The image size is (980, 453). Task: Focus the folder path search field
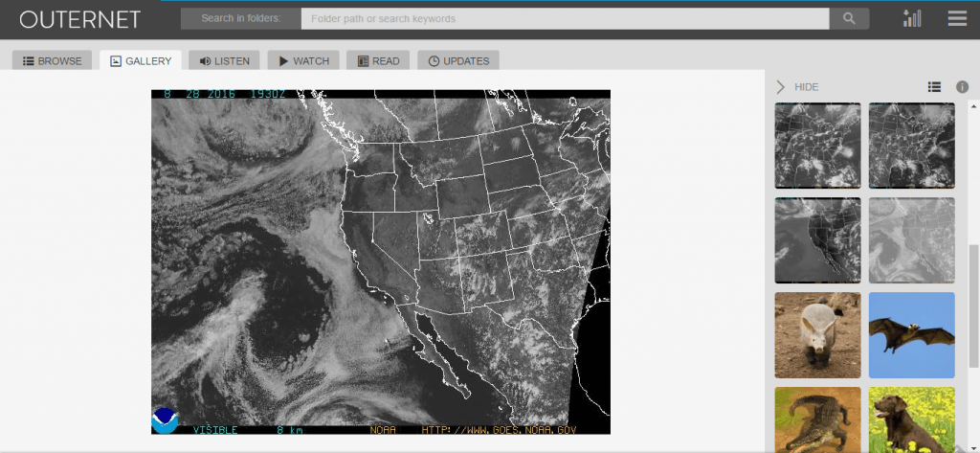click(x=565, y=18)
